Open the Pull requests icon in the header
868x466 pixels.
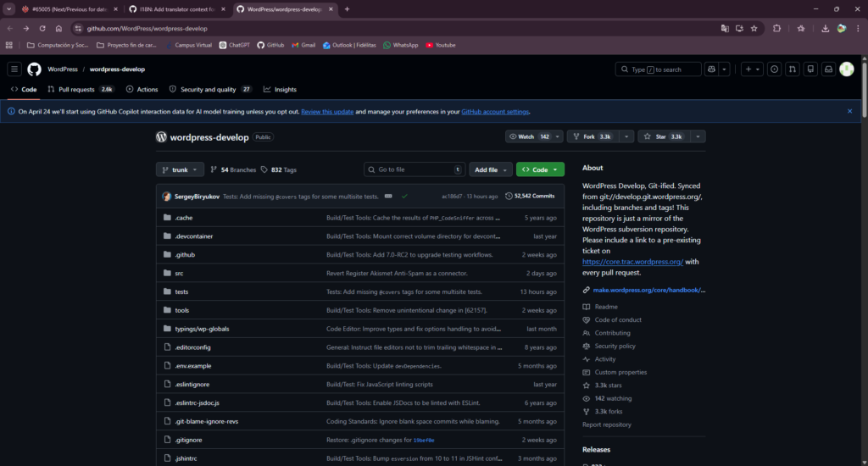pyautogui.click(x=793, y=69)
